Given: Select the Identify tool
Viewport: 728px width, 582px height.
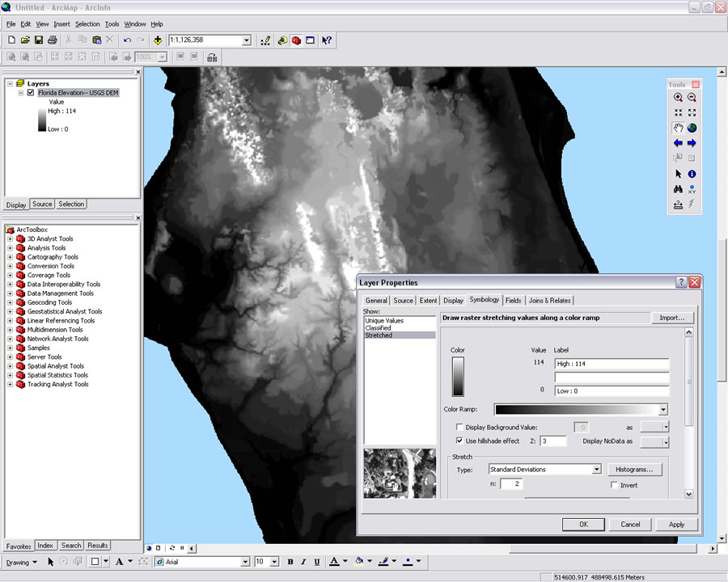Looking at the screenshot, I should [692, 174].
